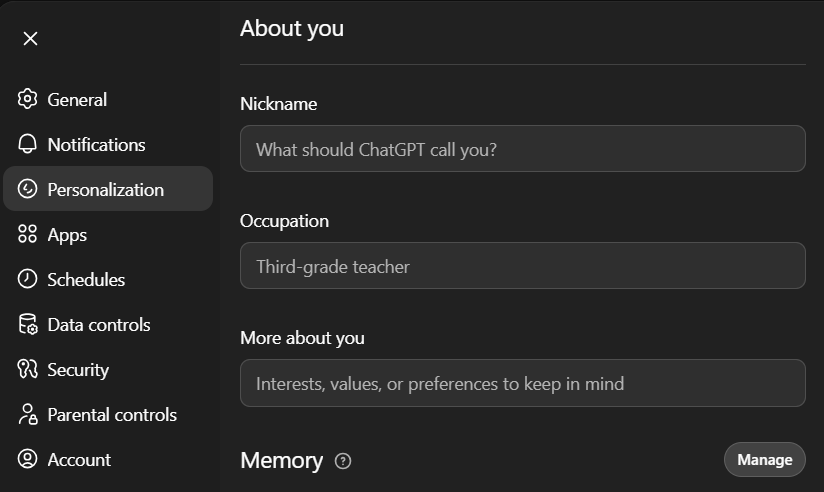Screen dimensions: 824x492
Task: Click the database icon for Data controls
Action: (x=28, y=324)
